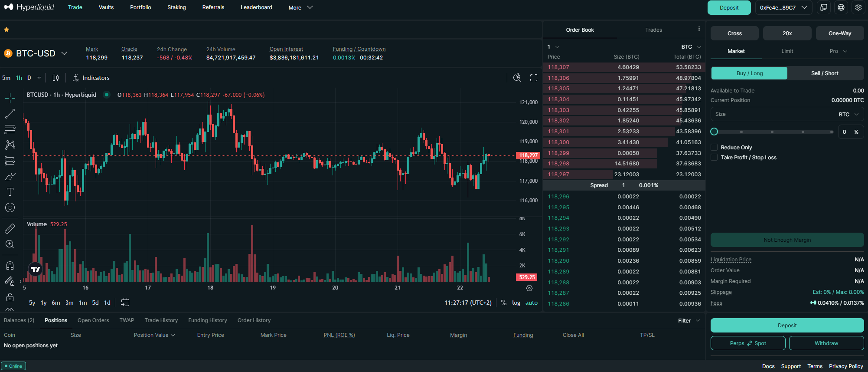The height and width of the screenshot is (372, 868).
Task: Open the One-Way position mode setting
Action: click(840, 33)
